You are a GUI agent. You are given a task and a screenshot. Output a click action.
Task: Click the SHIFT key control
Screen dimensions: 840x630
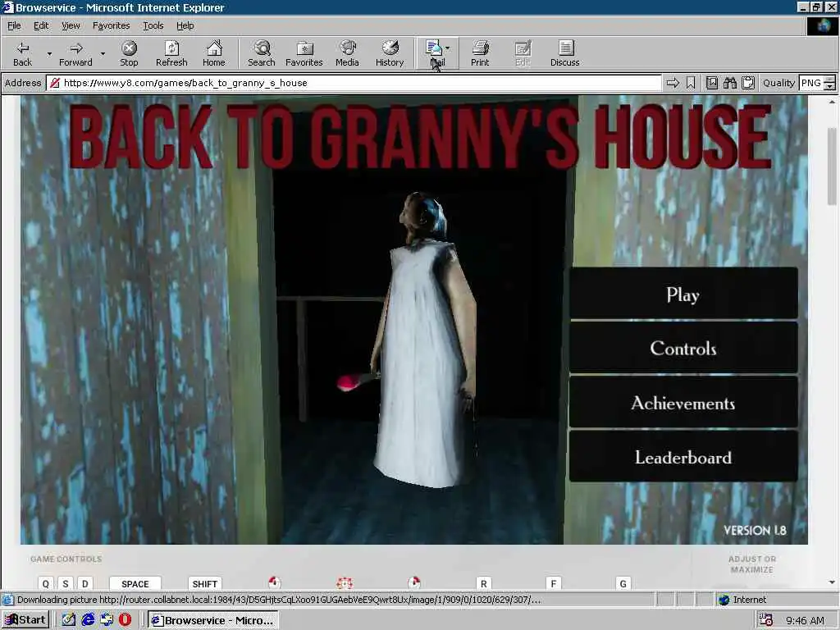[x=204, y=583]
